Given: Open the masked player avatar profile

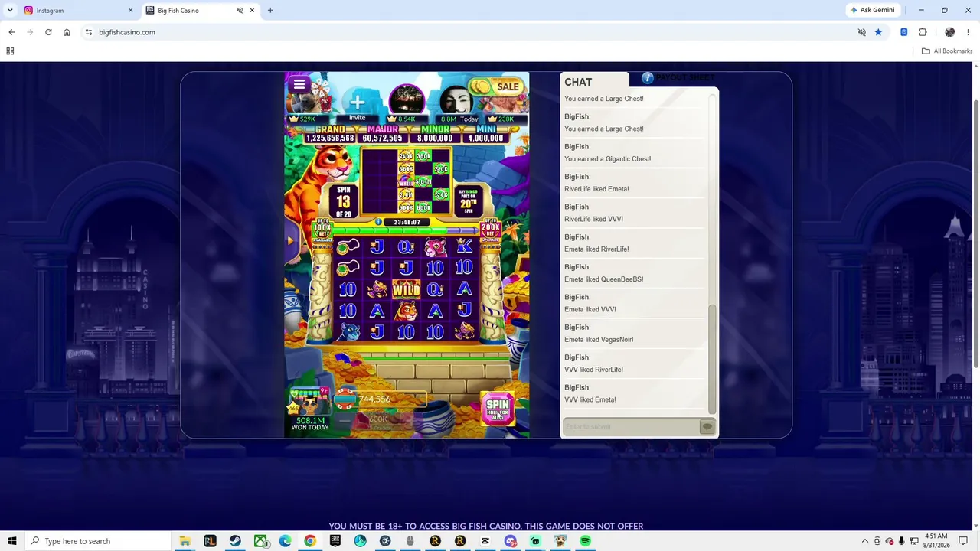Looking at the screenshot, I should [x=456, y=101].
